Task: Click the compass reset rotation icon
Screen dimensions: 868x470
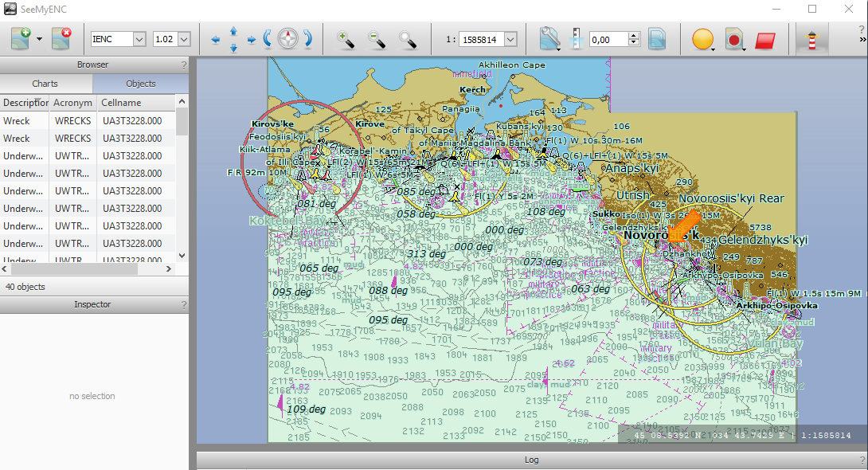Action: pyautogui.click(x=287, y=39)
